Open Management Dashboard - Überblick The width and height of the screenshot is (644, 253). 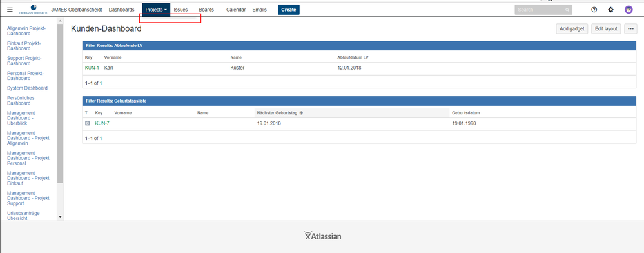click(x=21, y=117)
